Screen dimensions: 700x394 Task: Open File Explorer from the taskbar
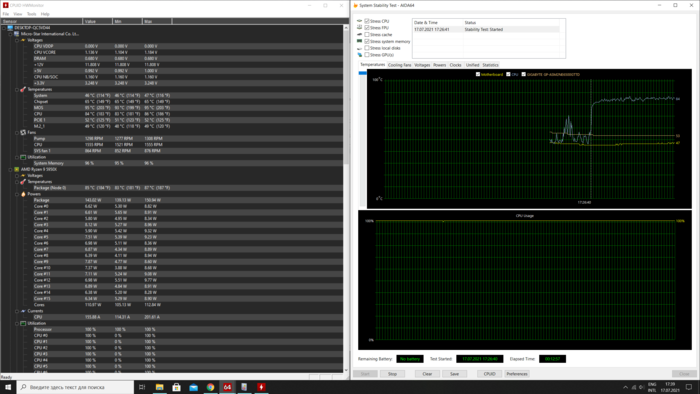159,387
